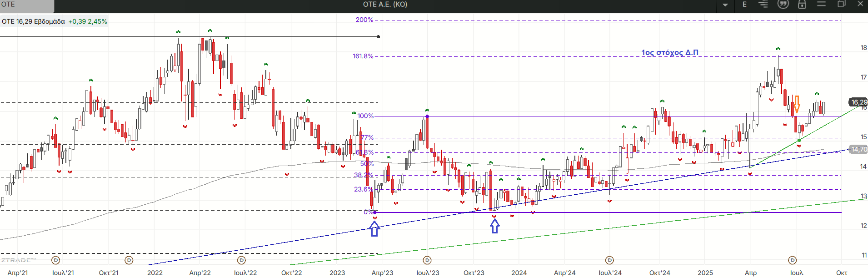
Task: Select the 50% Fibonacci level label
Action: coord(367,164)
